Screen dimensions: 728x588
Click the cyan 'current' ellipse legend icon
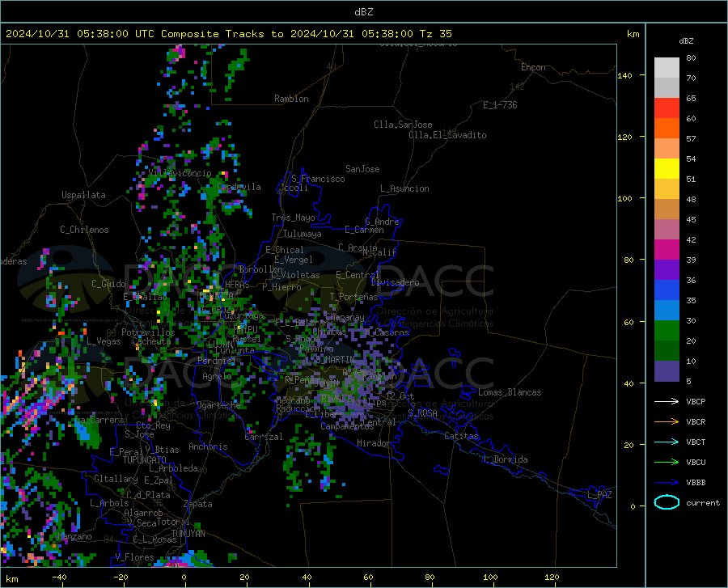[667, 502]
